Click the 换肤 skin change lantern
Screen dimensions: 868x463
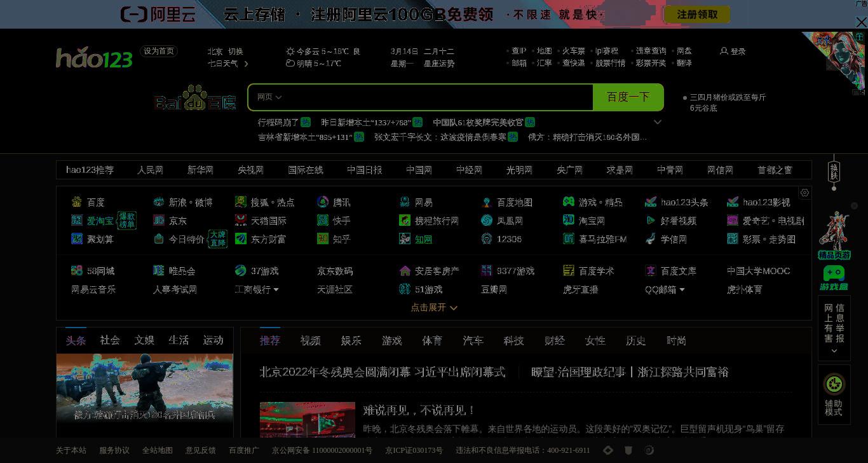tap(834, 172)
